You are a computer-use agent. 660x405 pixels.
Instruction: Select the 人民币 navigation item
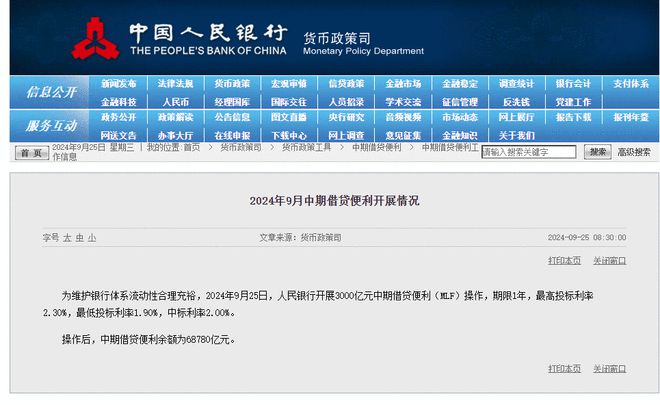(x=176, y=102)
